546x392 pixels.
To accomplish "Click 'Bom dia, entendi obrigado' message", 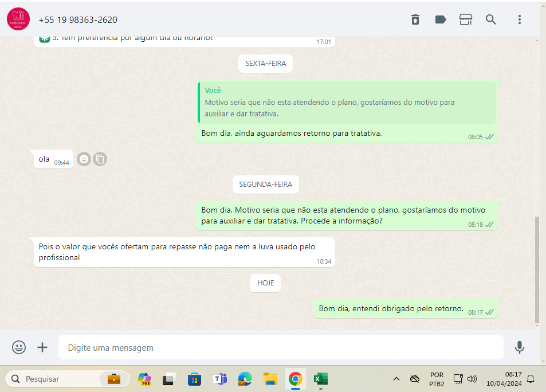I will (x=405, y=309).
